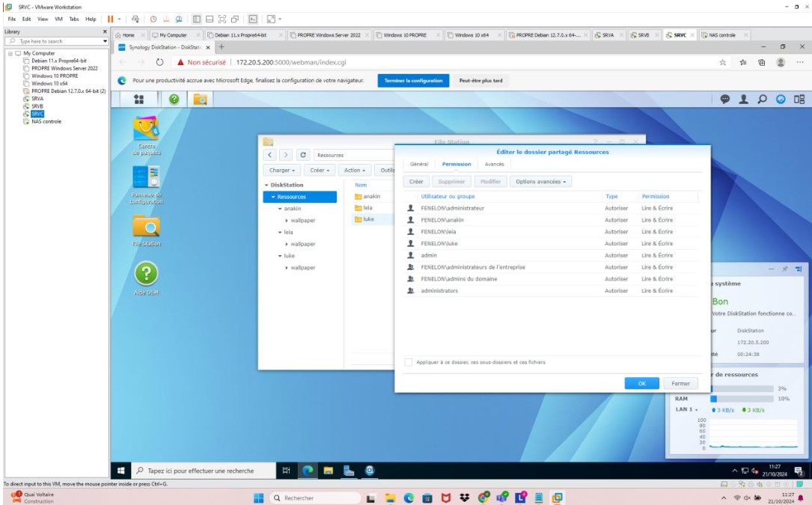Open the Edge profile avatar icon
Screen dimensions: 812x505
pyautogui.click(x=781, y=62)
